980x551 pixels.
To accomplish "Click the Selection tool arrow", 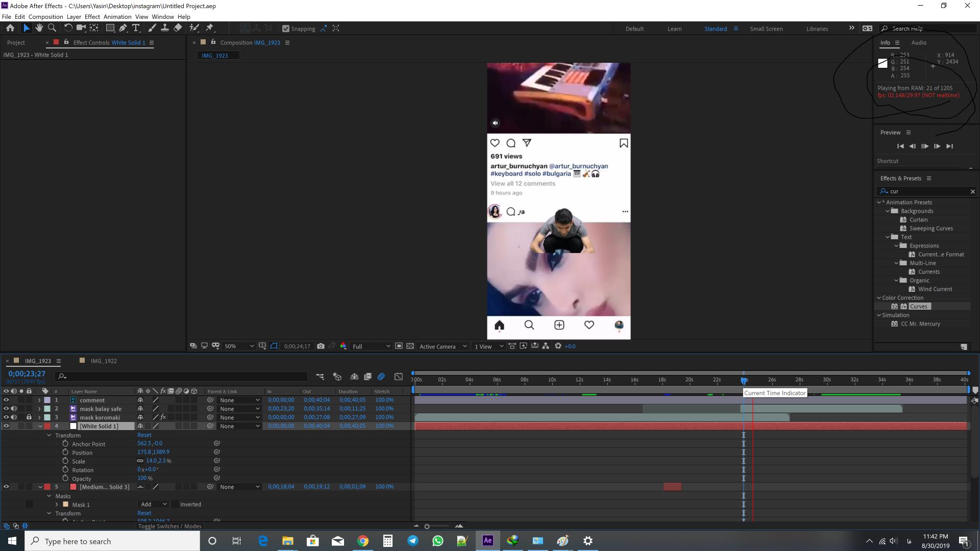I will click(25, 28).
